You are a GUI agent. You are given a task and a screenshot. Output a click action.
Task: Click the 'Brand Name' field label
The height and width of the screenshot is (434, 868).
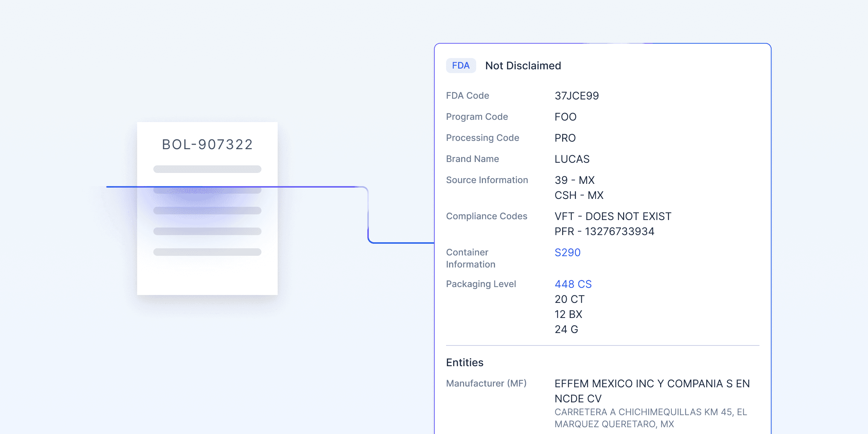[x=472, y=159]
